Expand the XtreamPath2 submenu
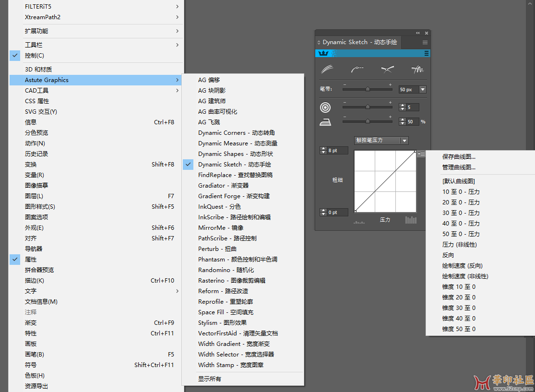The height and width of the screenshot is (392, 535). (x=96, y=17)
